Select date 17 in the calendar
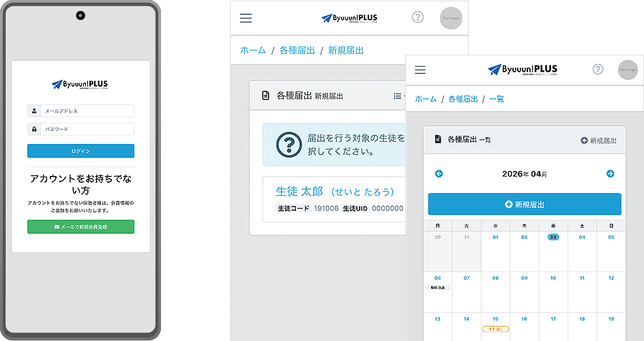Image resolution: width=644 pixels, height=341 pixels. pos(553,319)
